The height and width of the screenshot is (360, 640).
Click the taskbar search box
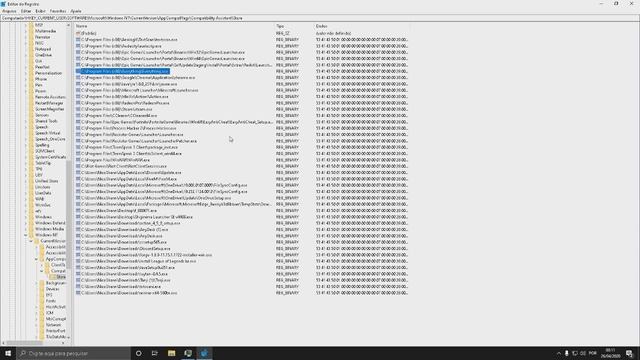pyautogui.click(x=73, y=353)
